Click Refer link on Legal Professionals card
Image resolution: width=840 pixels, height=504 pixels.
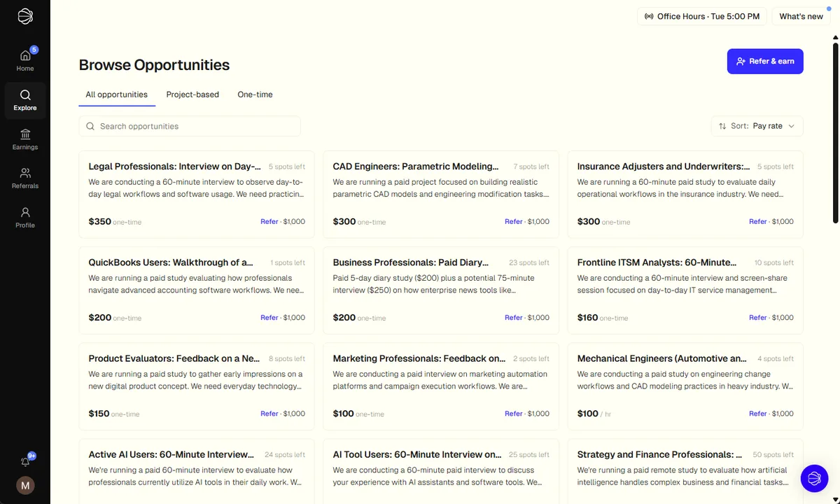[269, 222]
